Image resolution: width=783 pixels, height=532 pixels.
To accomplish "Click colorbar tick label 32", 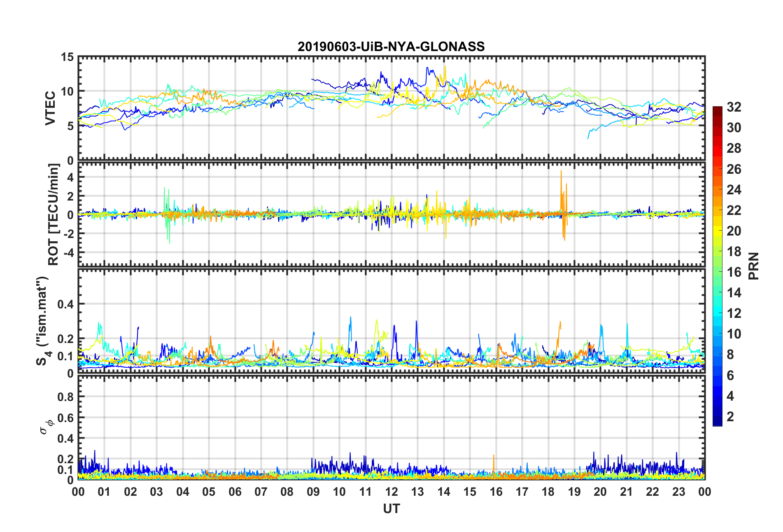I will pyautogui.click(x=734, y=107).
